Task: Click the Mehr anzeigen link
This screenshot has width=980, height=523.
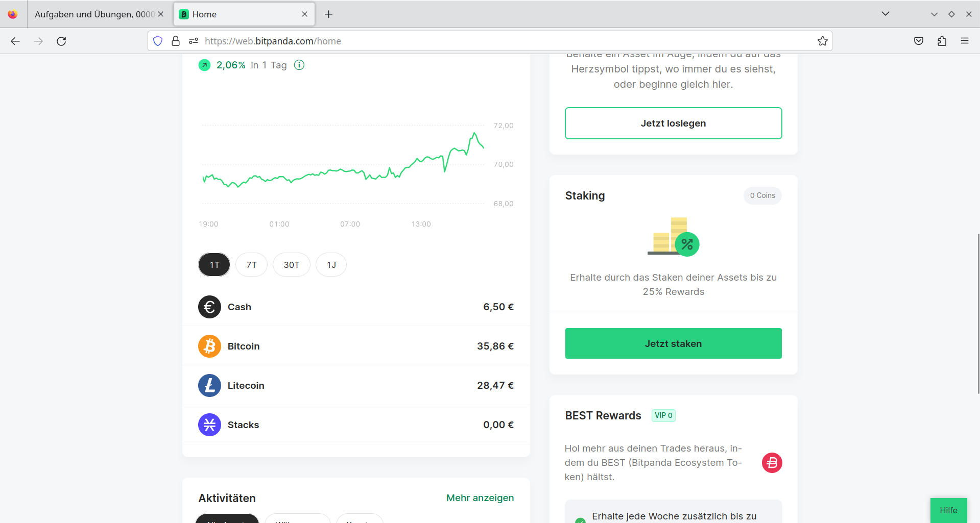Action: 480,498
